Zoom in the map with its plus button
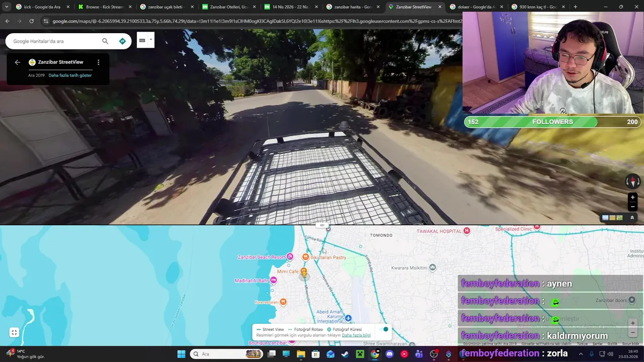644x362 pixels. point(633,323)
